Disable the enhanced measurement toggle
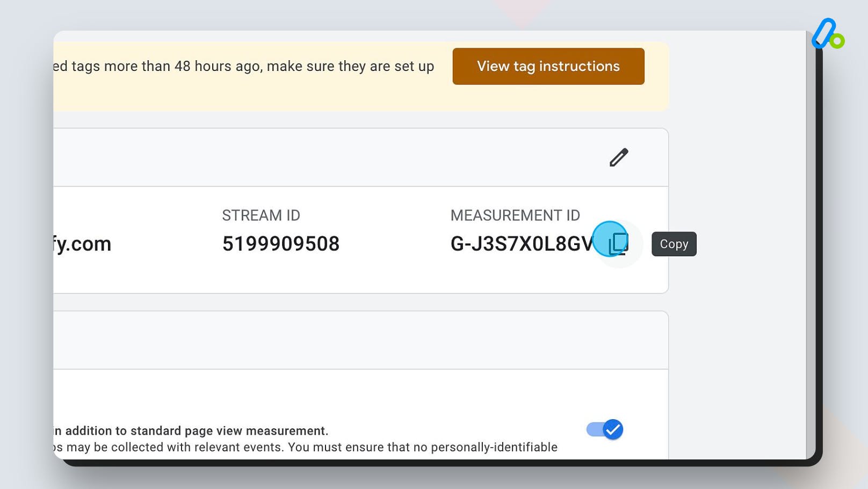The width and height of the screenshot is (868, 489). 604,429
